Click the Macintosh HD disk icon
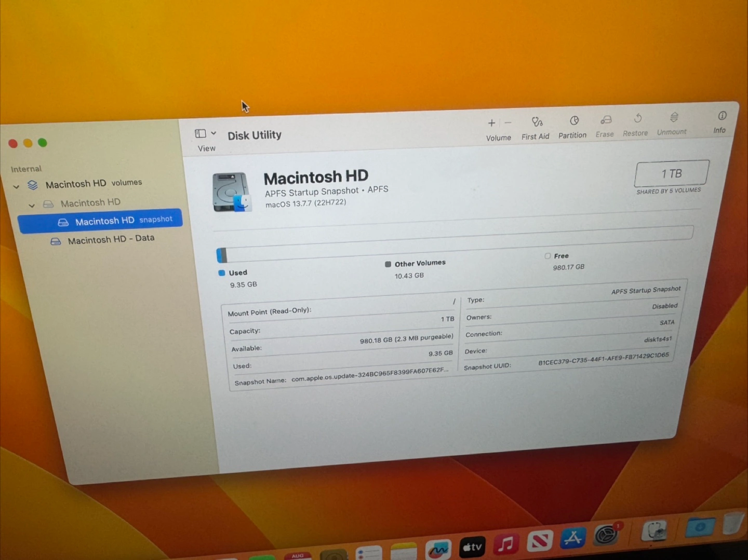This screenshot has height=560, width=748. (x=232, y=192)
